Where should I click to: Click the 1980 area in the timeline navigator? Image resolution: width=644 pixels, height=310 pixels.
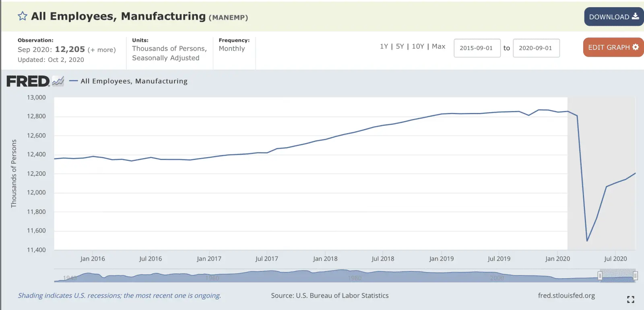click(355, 277)
